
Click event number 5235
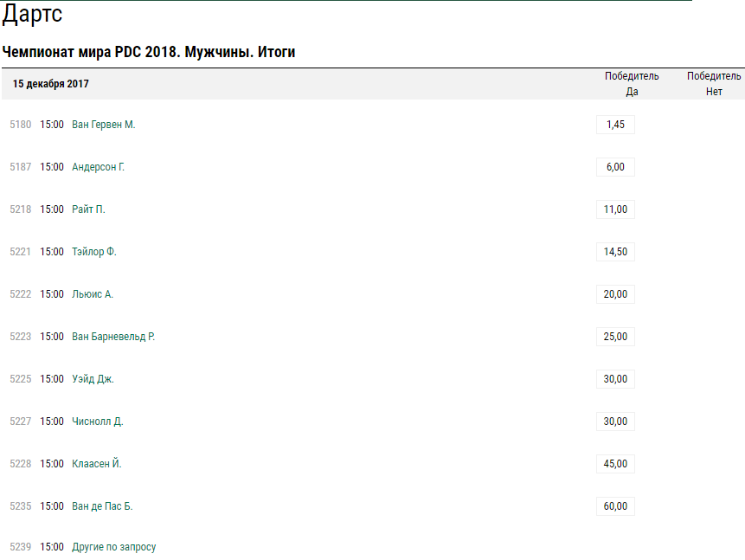click(21, 506)
